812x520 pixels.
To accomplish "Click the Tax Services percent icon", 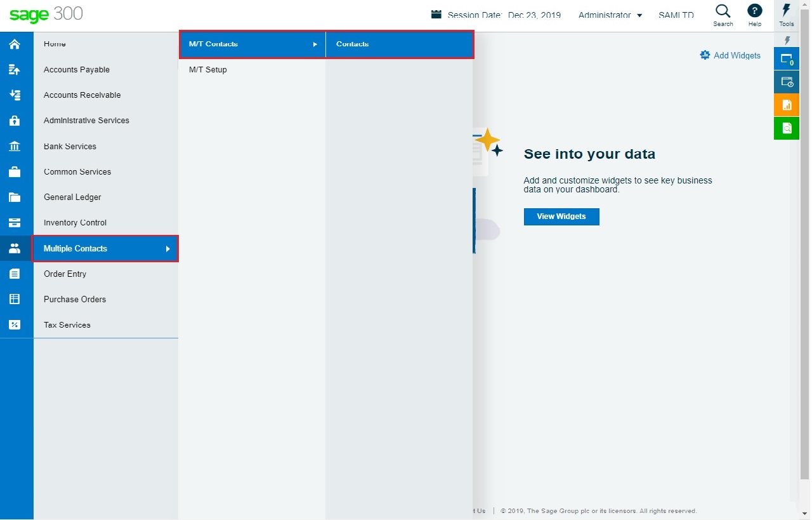I will (x=15, y=325).
